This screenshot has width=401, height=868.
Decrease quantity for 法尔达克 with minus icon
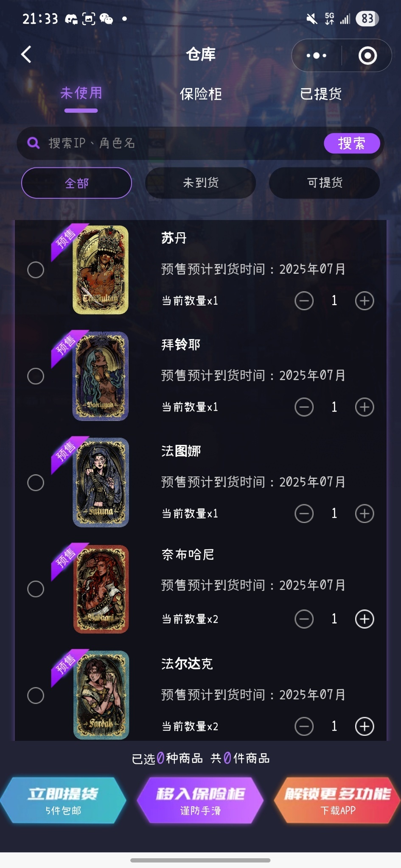(304, 726)
